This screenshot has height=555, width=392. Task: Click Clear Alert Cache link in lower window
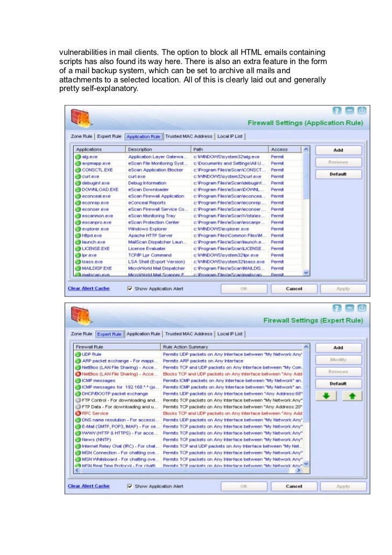click(x=88, y=486)
